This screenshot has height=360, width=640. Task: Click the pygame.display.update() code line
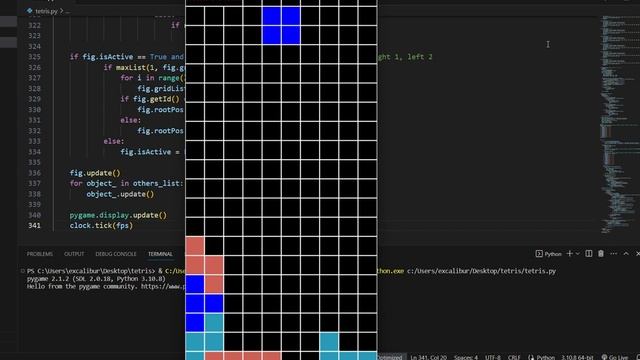click(x=118, y=215)
